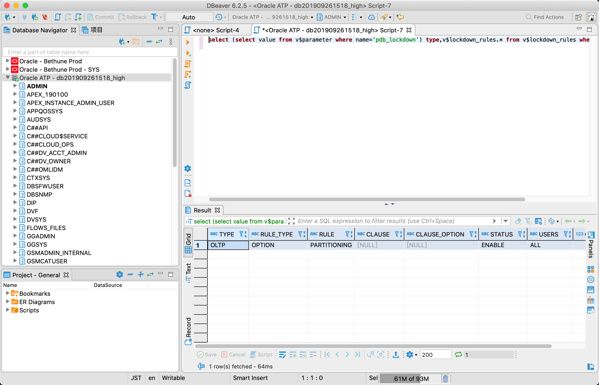Click the Explain execution plan icon in editor sidebar
Screen dimensions: 599x385
188,85
